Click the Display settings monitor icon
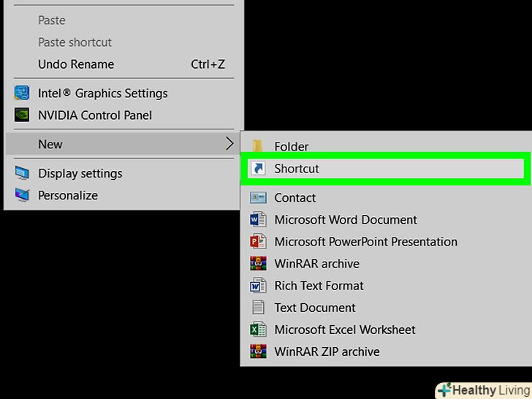The image size is (532, 399). pos(23,174)
